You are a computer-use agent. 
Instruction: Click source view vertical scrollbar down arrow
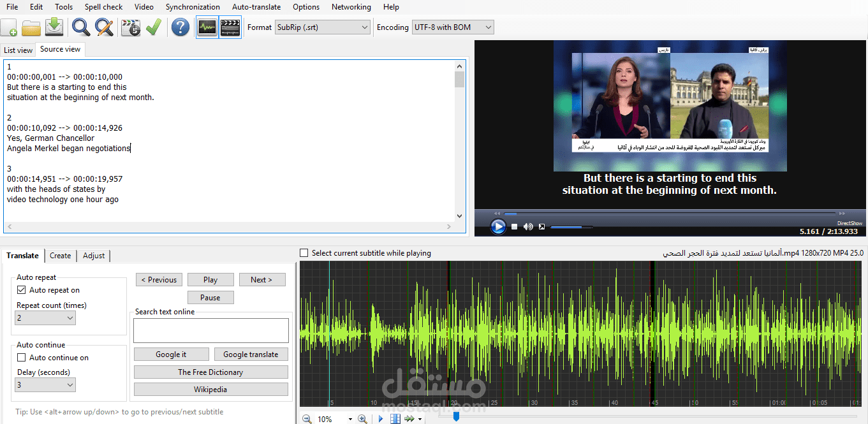459,216
